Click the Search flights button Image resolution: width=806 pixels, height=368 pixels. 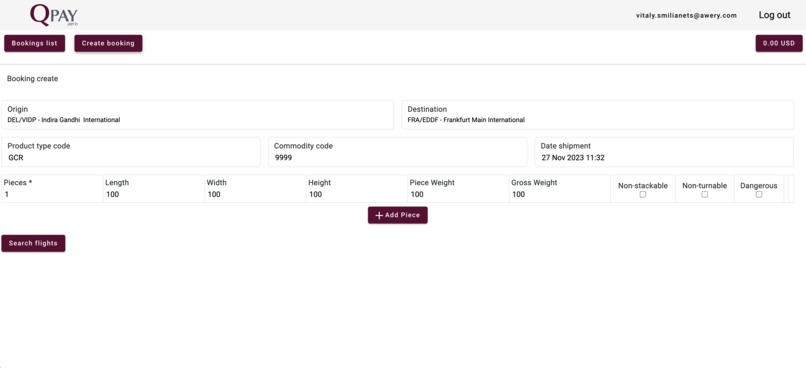[x=33, y=244]
